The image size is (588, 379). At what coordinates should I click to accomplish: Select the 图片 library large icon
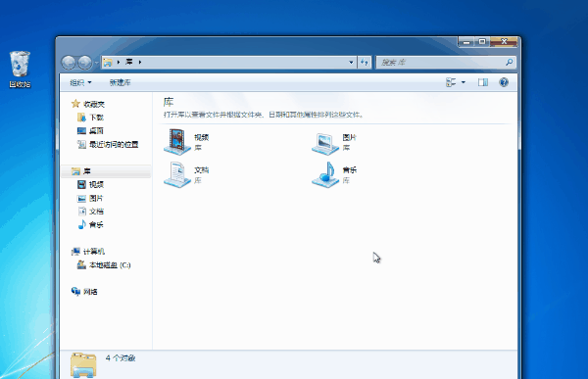[x=325, y=143]
